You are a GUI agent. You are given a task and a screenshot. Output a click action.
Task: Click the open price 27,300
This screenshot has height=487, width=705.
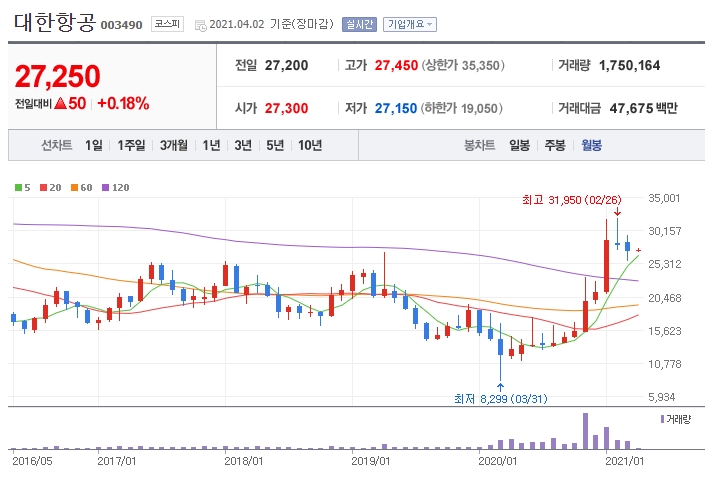pos(286,108)
